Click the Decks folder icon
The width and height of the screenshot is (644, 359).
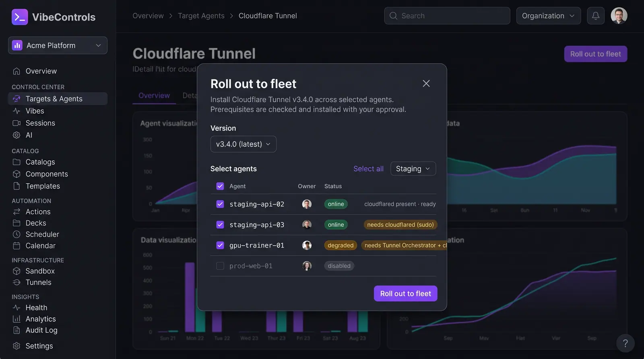click(17, 223)
